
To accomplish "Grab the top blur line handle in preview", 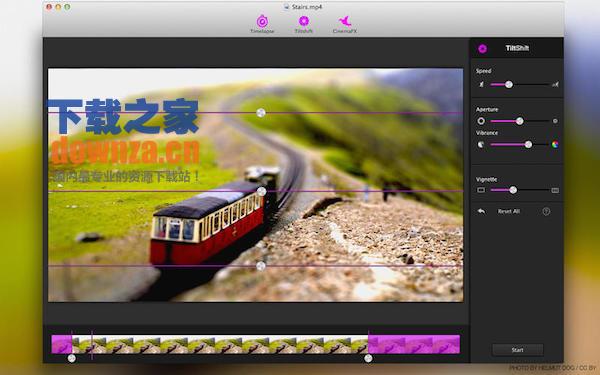I will tap(261, 113).
